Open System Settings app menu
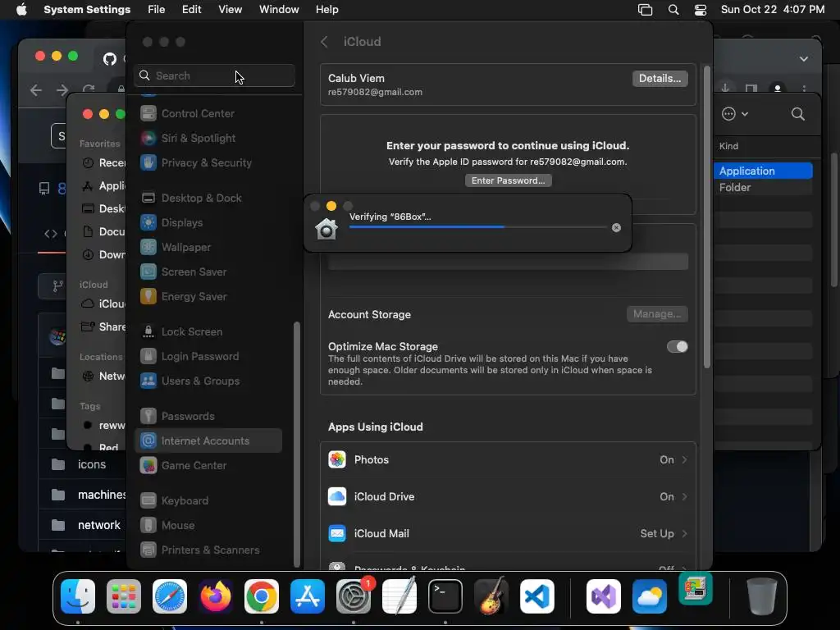This screenshot has height=630, width=840. [87, 10]
